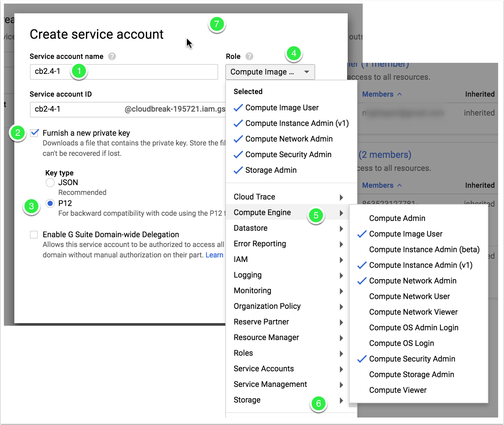Uncheck Furnish a new private key
This screenshot has width=504, height=425.
[x=34, y=133]
